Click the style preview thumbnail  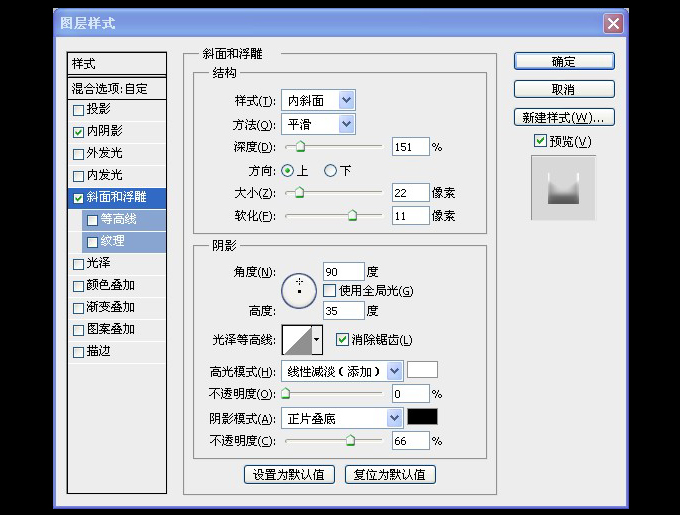pos(563,188)
